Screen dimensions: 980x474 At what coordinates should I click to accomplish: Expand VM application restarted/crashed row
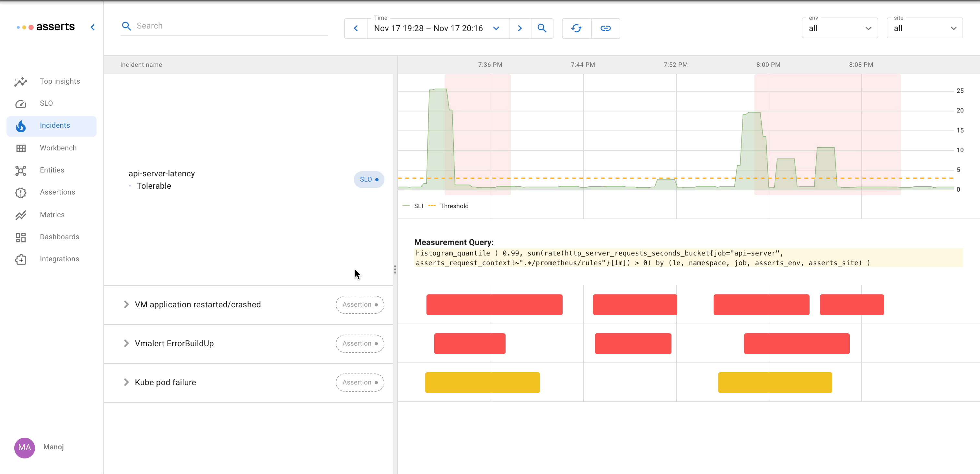(x=126, y=304)
